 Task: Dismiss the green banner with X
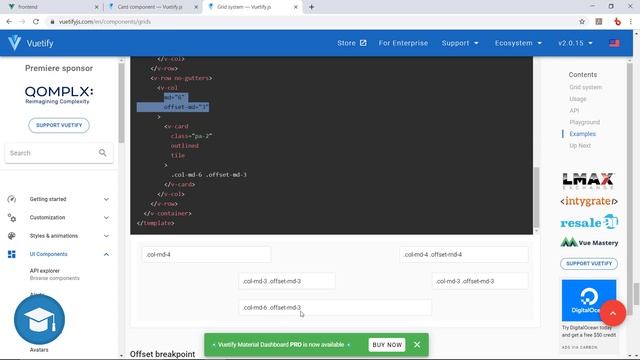417,345
